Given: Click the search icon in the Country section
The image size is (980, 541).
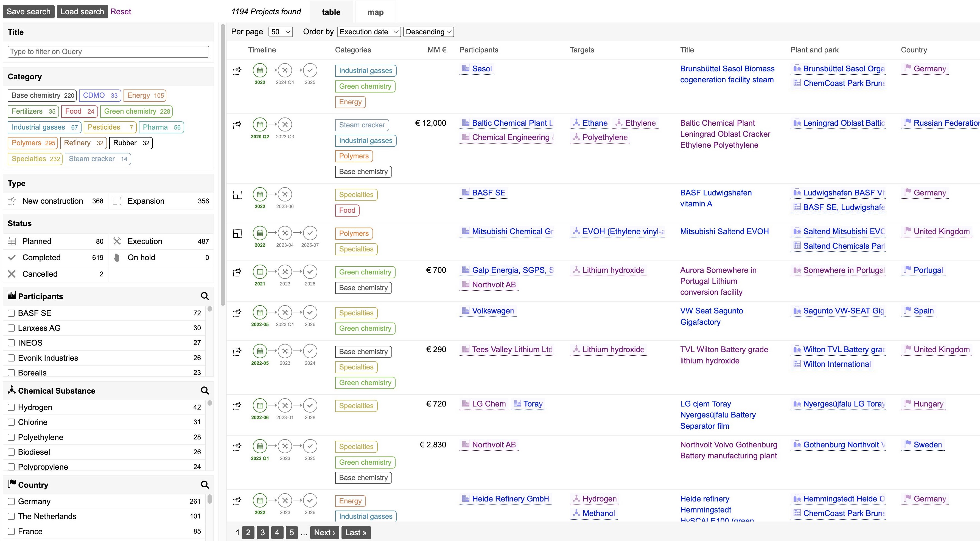Looking at the screenshot, I should pyautogui.click(x=205, y=484).
